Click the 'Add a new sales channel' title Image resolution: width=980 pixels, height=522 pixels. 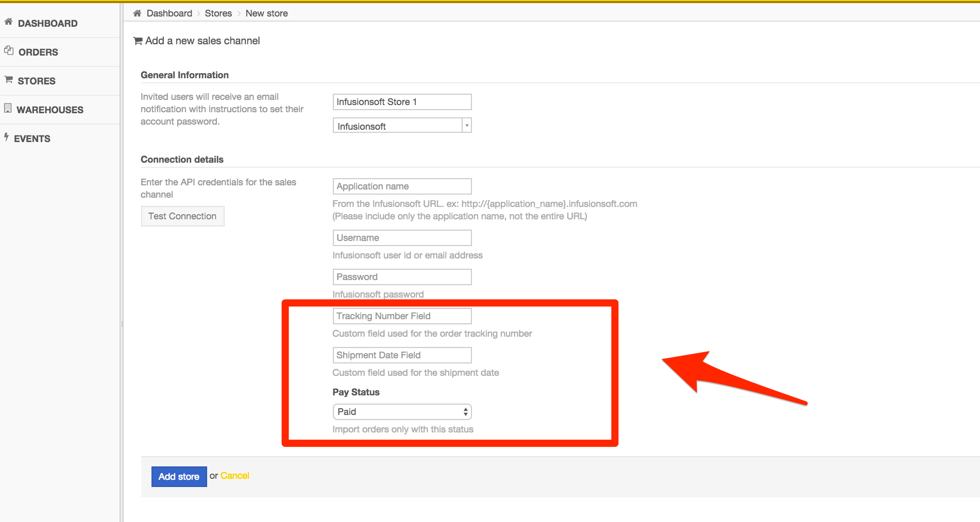(202, 41)
